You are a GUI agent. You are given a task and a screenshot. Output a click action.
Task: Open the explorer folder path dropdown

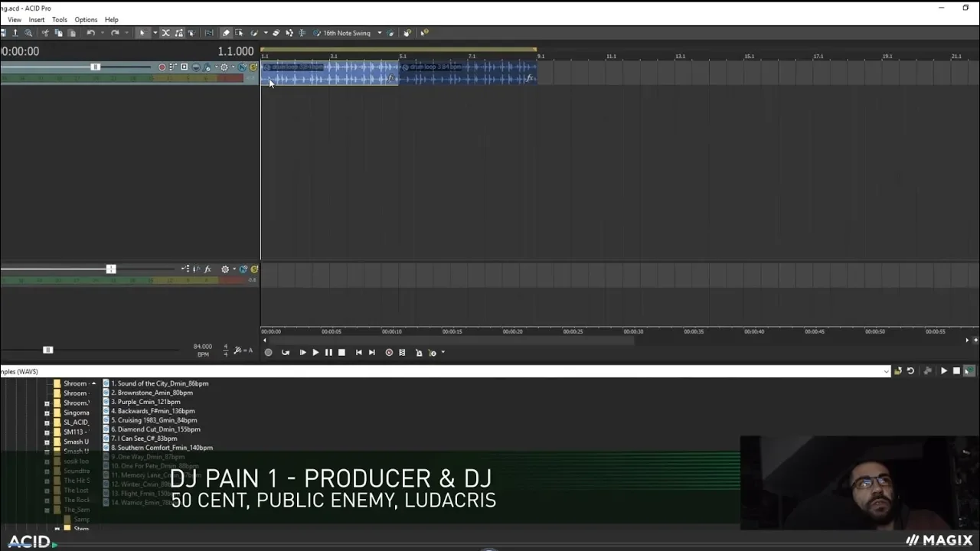[887, 372]
